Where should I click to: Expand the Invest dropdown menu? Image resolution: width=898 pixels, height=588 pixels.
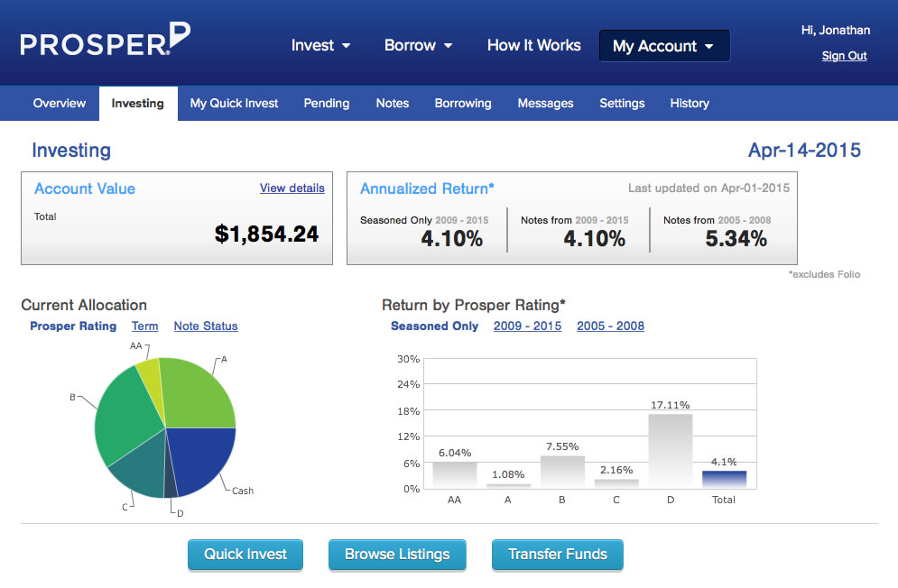click(320, 45)
